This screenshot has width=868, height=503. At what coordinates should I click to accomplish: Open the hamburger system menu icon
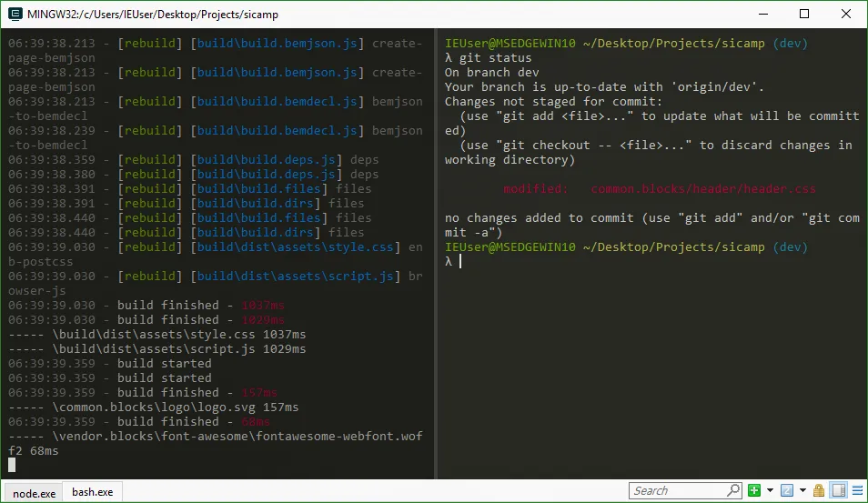pos(856,491)
